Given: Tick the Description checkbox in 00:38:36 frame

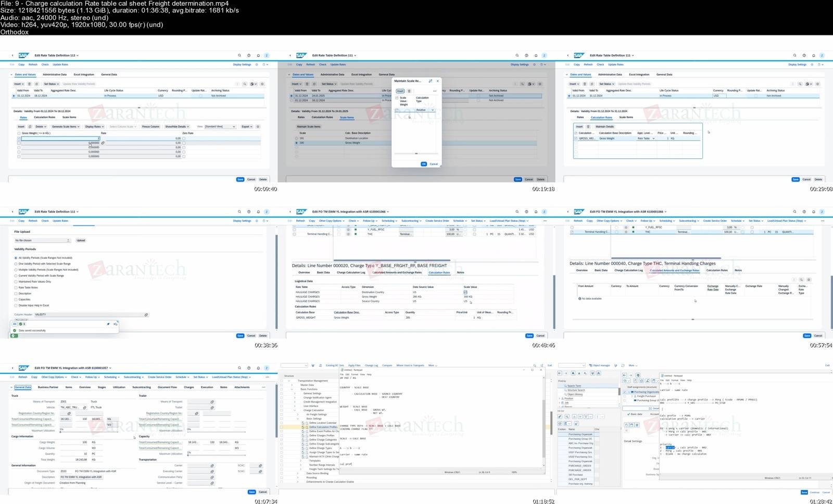Looking at the screenshot, I should pyautogui.click(x=16, y=294).
